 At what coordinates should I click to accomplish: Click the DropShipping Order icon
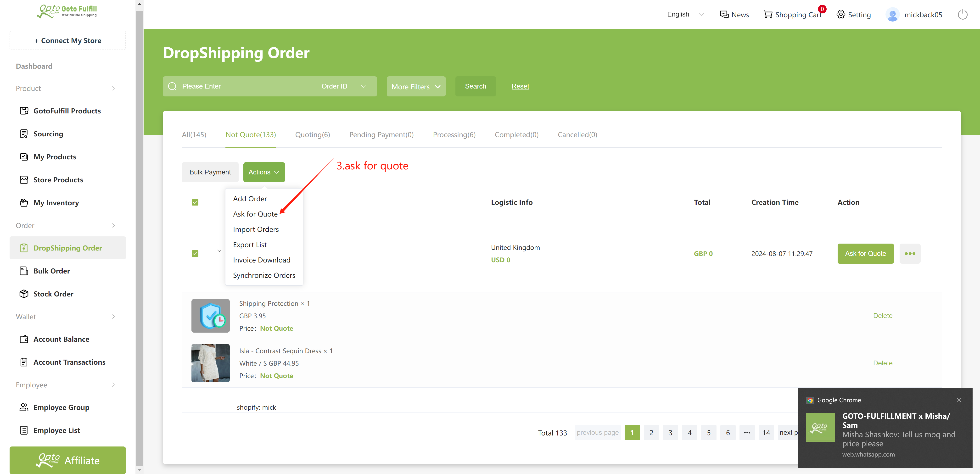[x=24, y=248]
